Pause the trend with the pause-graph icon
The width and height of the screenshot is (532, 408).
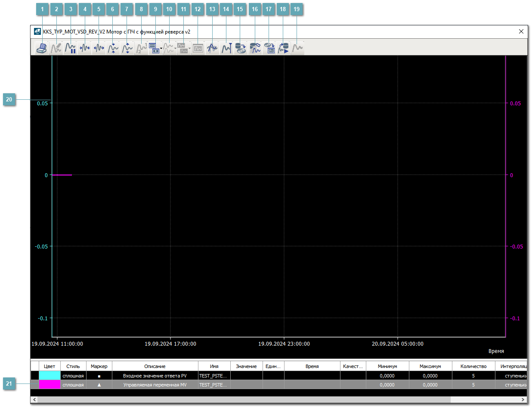pos(70,48)
